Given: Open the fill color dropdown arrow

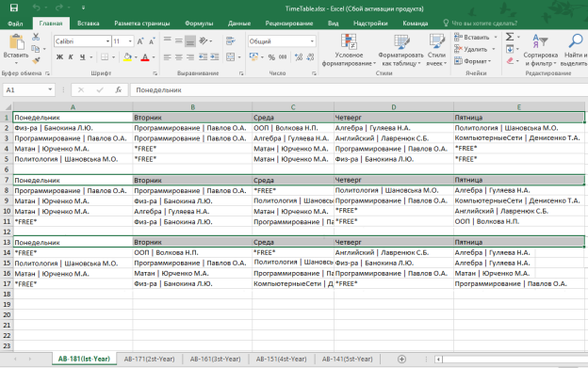Looking at the screenshot, I should (x=136, y=57).
